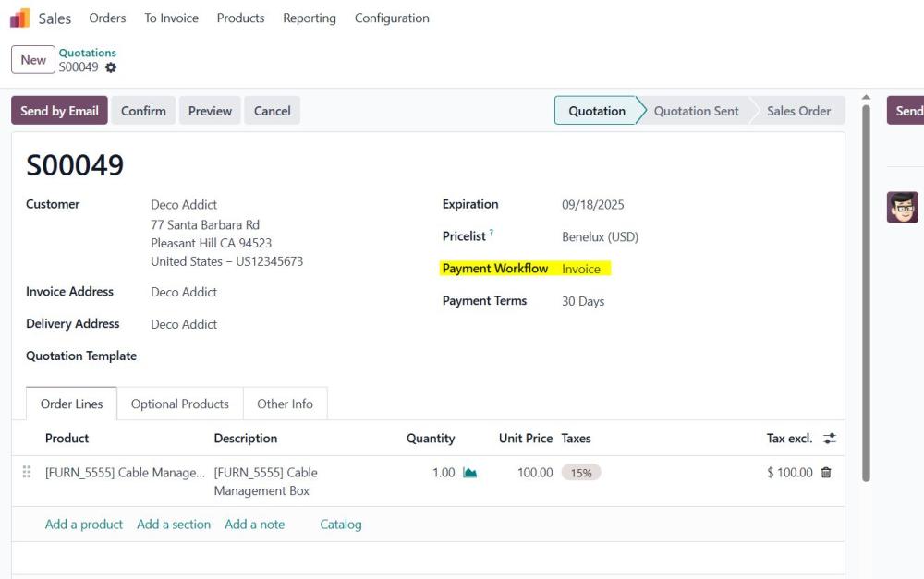The width and height of the screenshot is (924, 579).
Task: Click the quantity value 1.00
Action: pos(444,473)
